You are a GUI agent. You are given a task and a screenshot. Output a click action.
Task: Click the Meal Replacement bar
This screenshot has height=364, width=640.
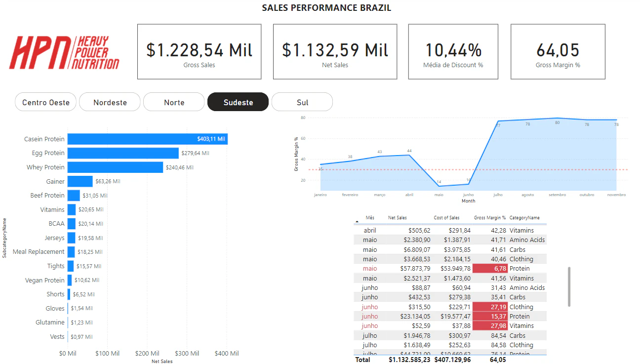pos(71,252)
